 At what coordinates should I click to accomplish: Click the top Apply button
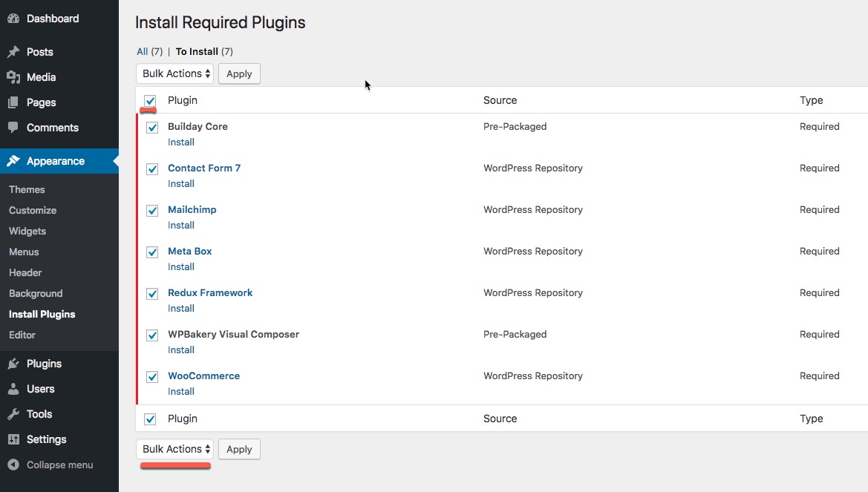(239, 73)
